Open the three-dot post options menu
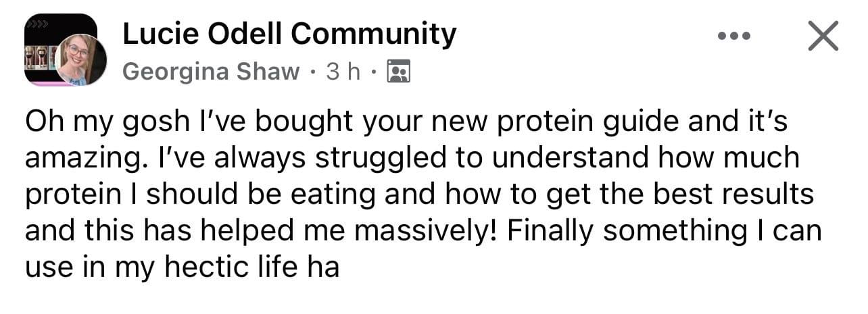 [734, 36]
